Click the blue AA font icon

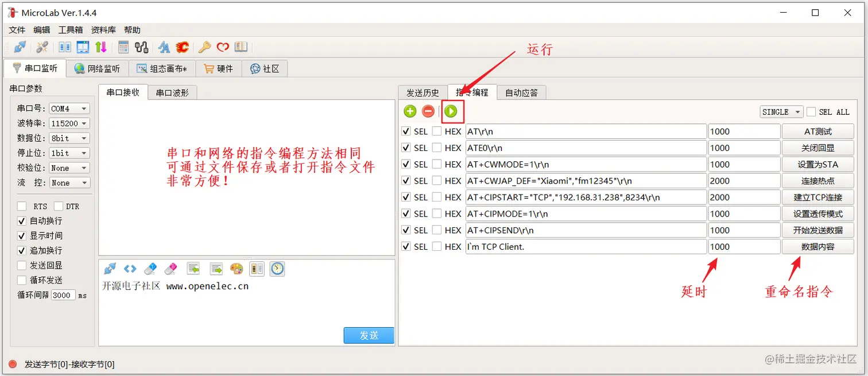[164, 47]
